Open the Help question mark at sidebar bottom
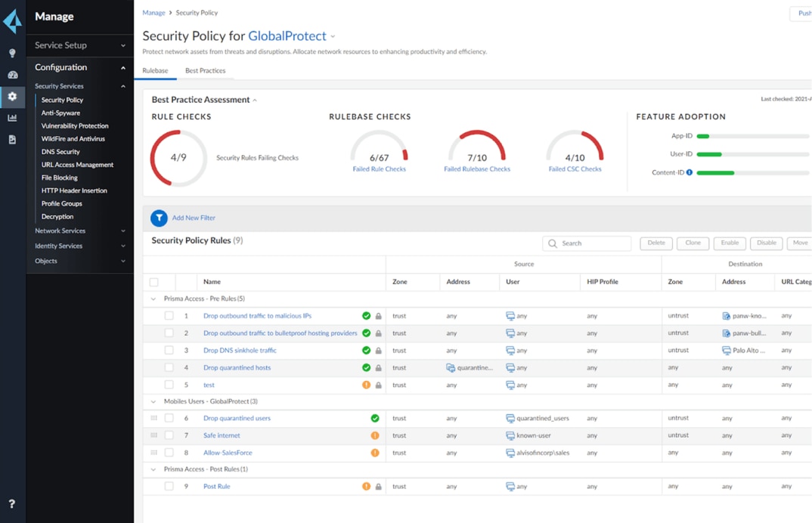Image resolution: width=812 pixels, height=523 pixels. pos(11,502)
